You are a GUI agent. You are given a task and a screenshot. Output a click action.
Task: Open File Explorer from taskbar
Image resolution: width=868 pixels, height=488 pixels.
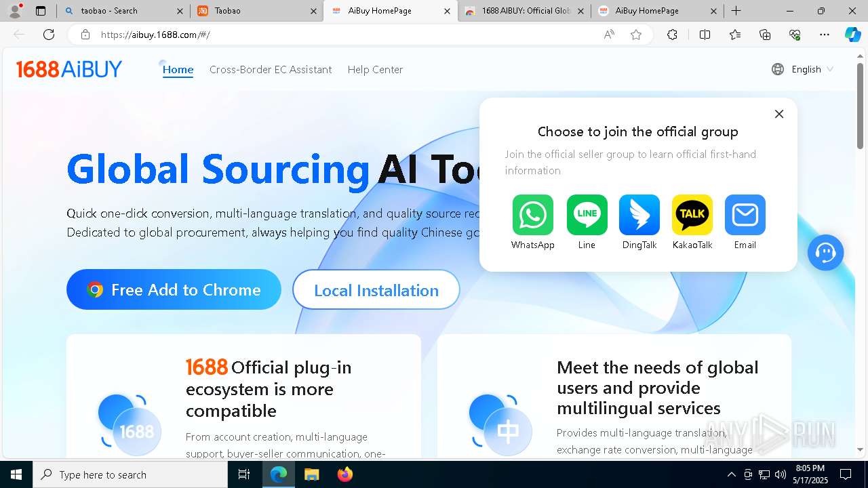coord(311,474)
